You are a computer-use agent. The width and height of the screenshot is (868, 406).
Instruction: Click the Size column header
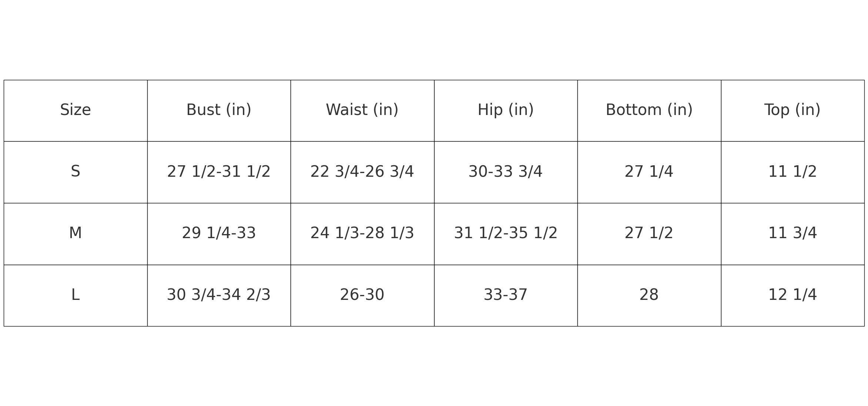click(x=76, y=110)
